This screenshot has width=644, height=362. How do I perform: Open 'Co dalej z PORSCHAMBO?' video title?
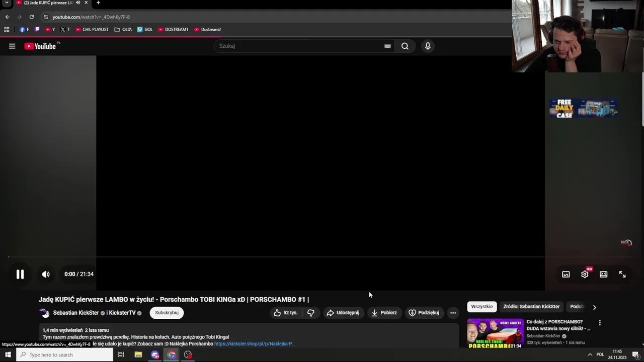click(558, 325)
